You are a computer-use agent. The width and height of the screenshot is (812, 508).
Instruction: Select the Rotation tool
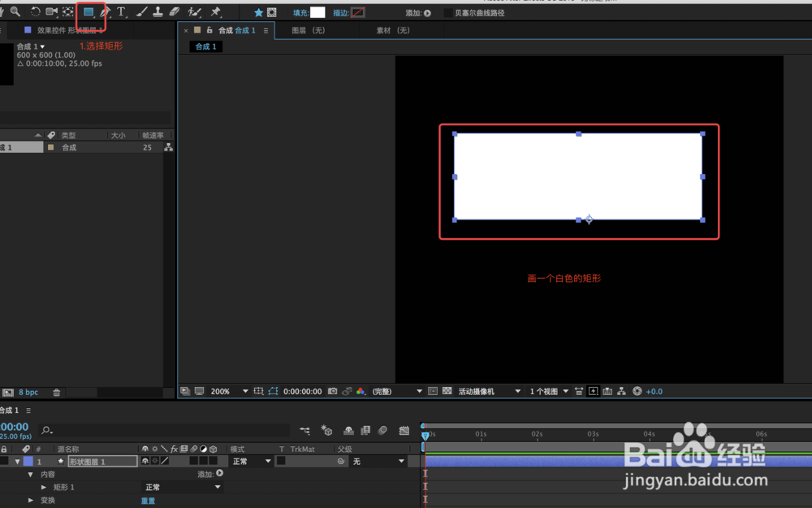[35, 11]
